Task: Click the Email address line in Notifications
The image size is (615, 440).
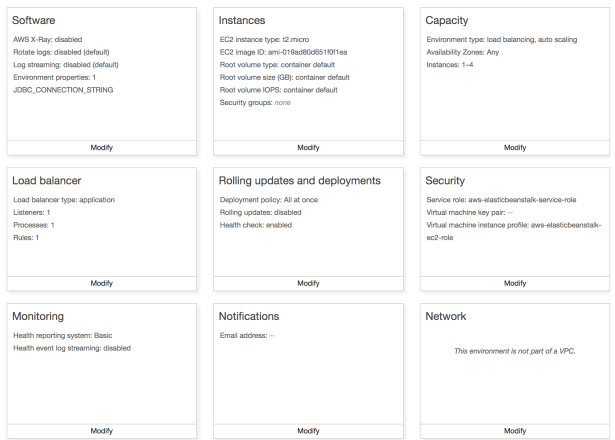Action: pyautogui.click(x=246, y=335)
